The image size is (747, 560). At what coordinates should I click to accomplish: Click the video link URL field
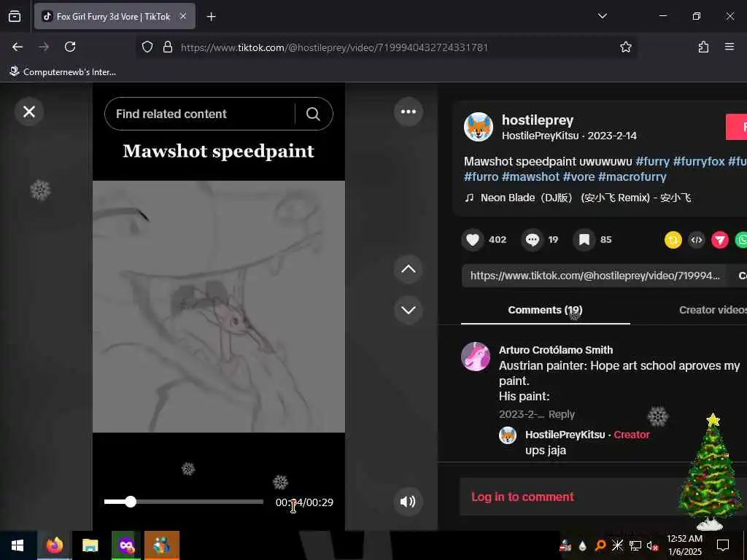point(594,276)
